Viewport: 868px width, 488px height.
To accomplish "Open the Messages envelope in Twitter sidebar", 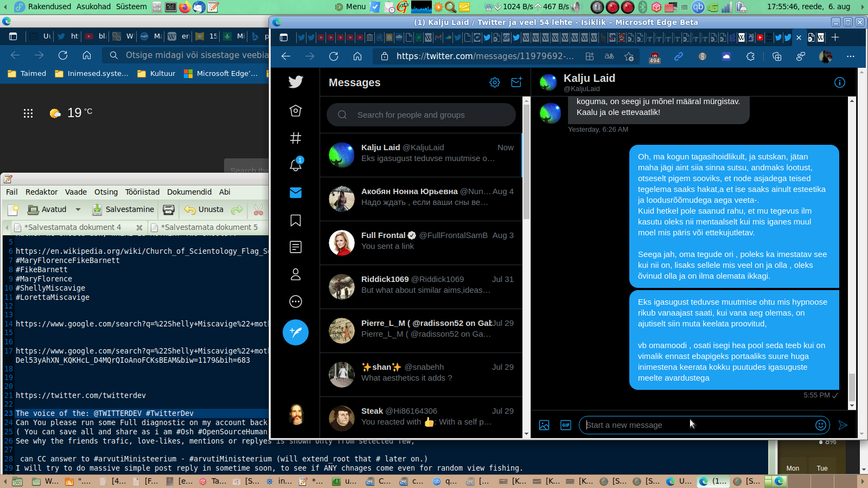I will tap(296, 192).
